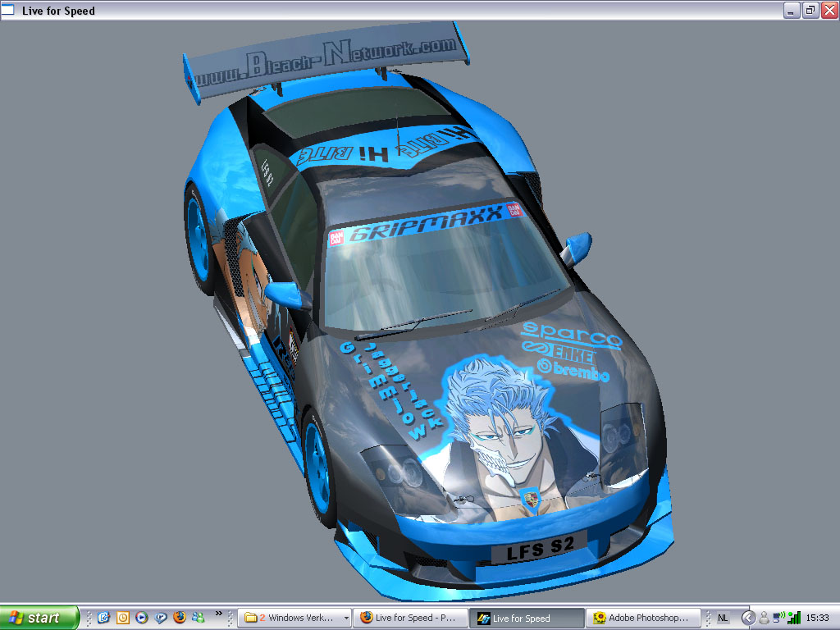Expand hidden system tray icons arrow
Viewport: 840px width, 630px height.
tap(748, 618)
